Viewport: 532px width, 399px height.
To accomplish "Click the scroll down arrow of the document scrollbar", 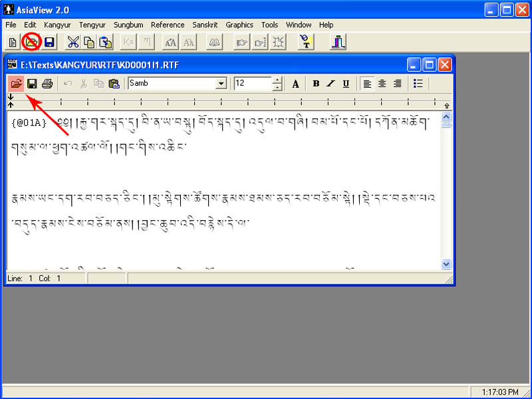I will click(x=446, y=264).
